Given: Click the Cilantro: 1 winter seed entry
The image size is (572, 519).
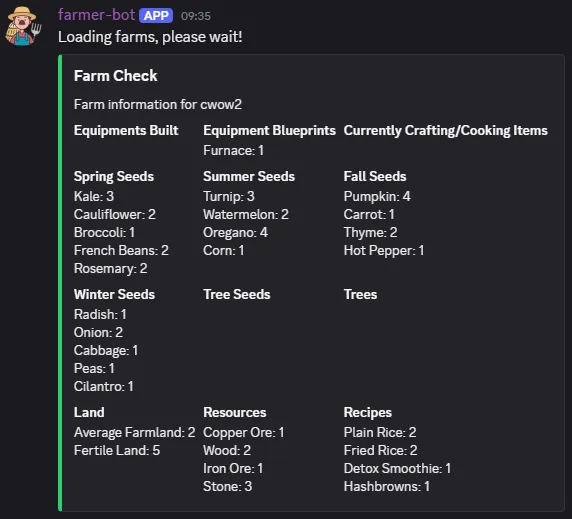Looking at the screenshot, I should click(x=104, y=386).
